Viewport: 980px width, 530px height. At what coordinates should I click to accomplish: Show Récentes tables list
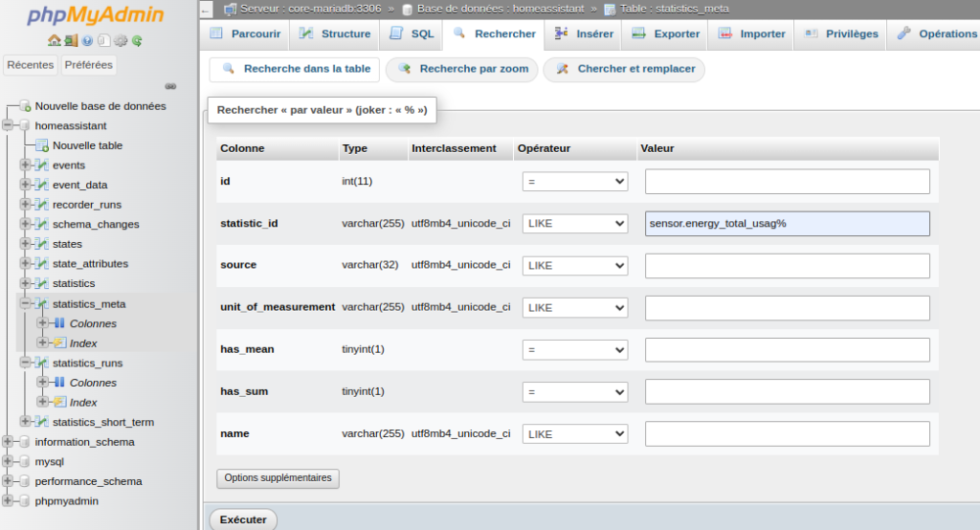30,65
